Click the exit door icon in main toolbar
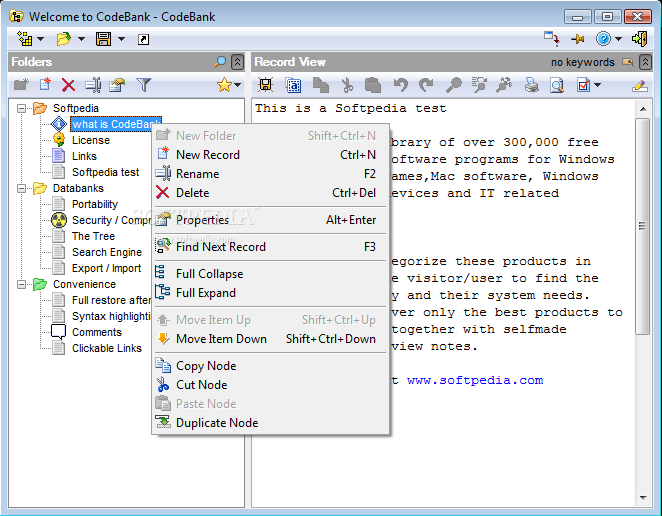Image resolution: width=662 pixels, height=516 pixels. (640, 39)
